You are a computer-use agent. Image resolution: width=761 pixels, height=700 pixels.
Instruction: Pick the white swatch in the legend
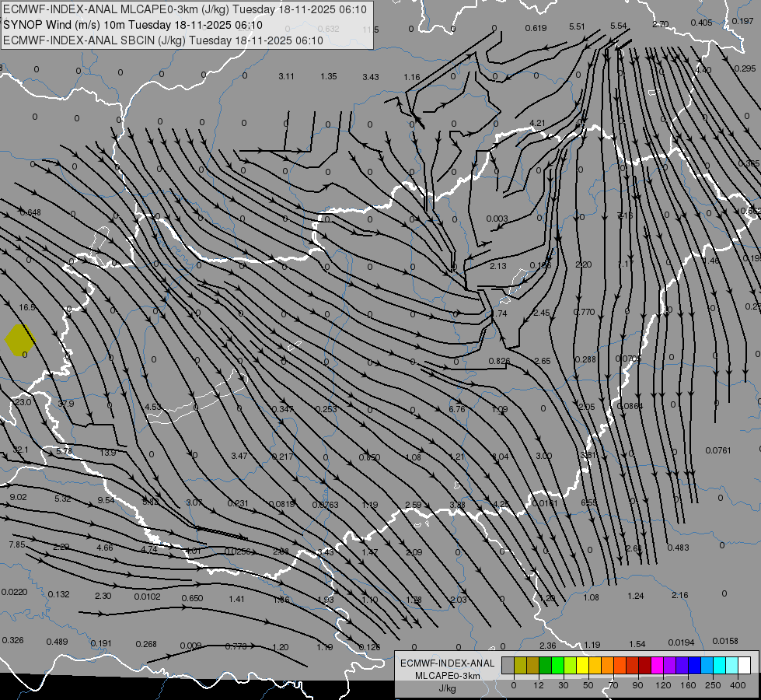pos(744,666)
